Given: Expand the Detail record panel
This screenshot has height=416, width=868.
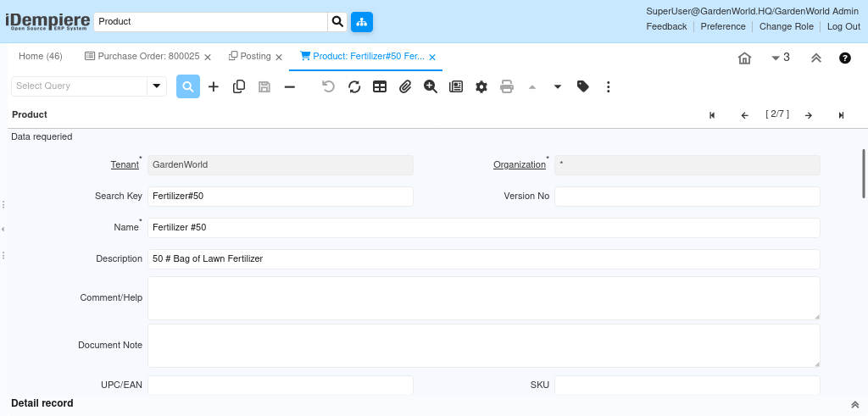Looking at the screenshot, I should (854, 404).
